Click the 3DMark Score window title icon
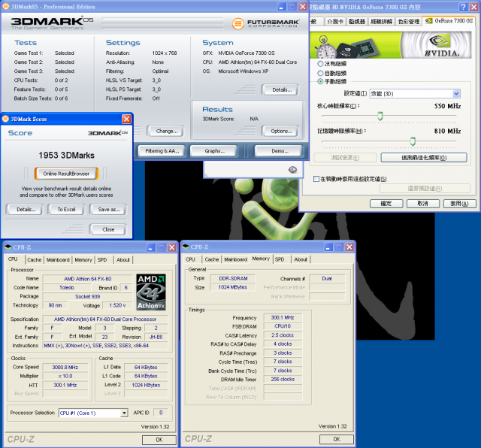The height and width of the screenshot is (448, 481). point(5,119)
